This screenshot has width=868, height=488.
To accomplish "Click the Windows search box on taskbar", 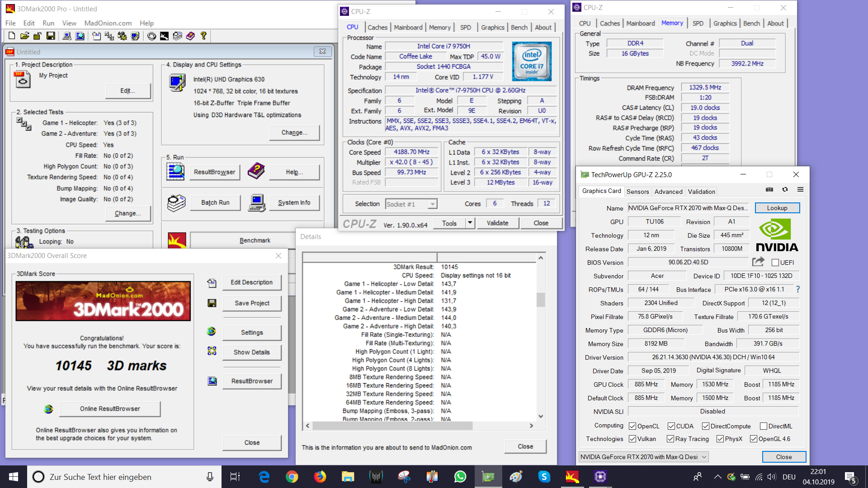I will coord(124,477).
